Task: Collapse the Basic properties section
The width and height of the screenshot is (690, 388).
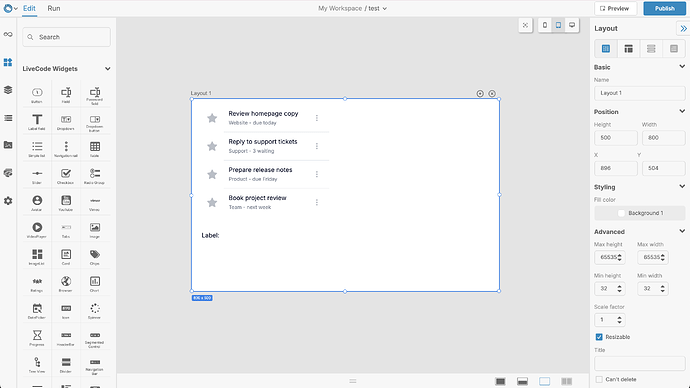Action: coord(682,67)
